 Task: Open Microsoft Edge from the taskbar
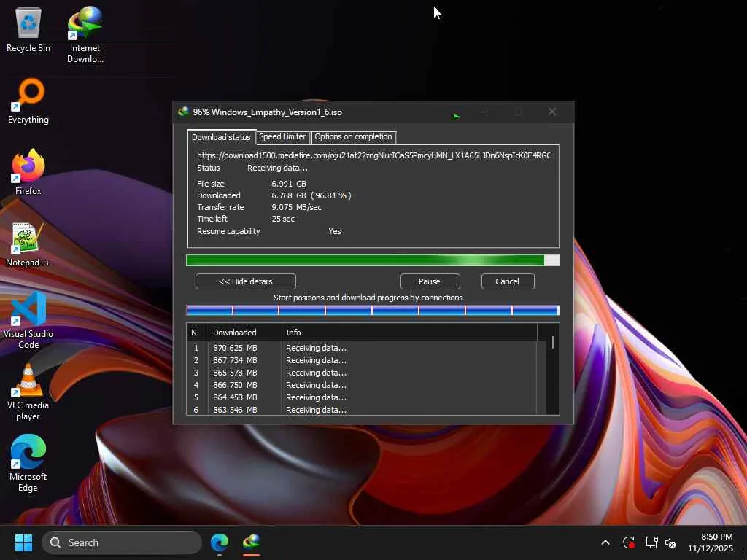pos(220,542)
